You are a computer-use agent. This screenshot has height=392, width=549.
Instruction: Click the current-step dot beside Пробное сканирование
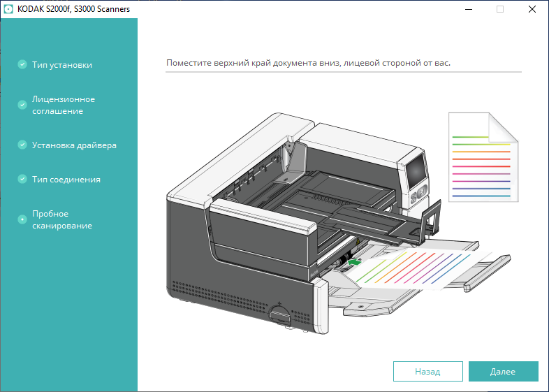pyautogui.click(x=22, y=219)
